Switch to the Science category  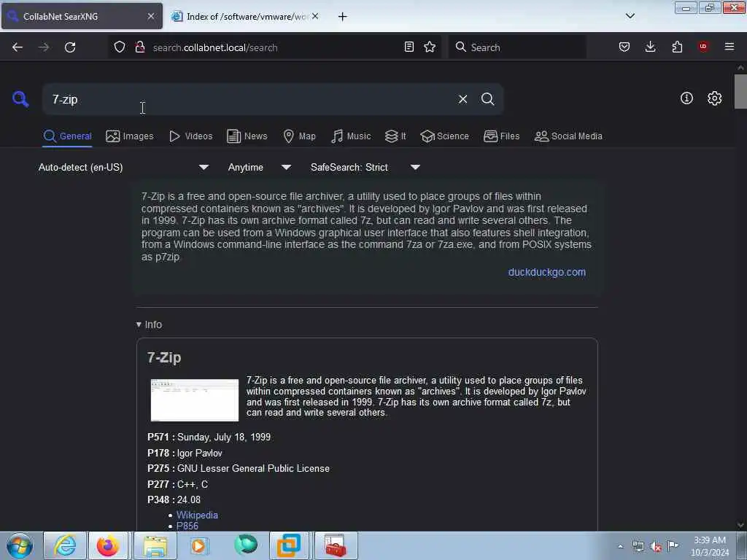pyautogui.click(x=444, y=136)
